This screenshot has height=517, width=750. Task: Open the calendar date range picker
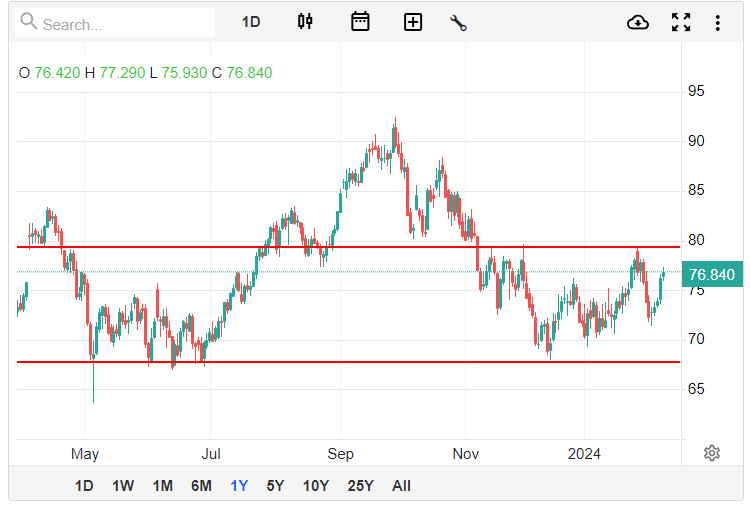coord(360,22)
